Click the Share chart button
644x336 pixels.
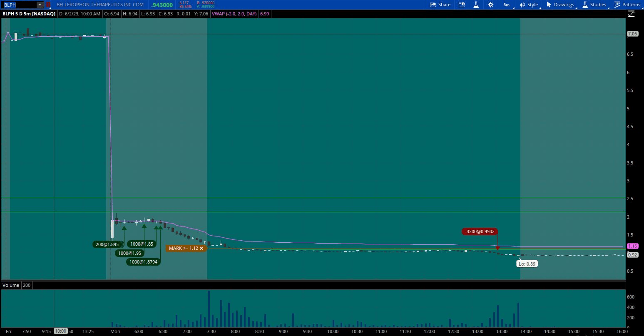[x=440, y=5]
